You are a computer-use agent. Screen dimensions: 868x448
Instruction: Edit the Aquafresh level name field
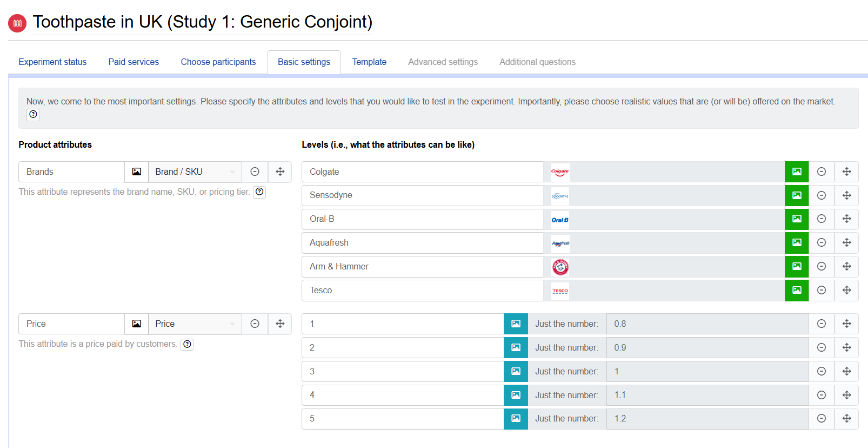[423, 243]
